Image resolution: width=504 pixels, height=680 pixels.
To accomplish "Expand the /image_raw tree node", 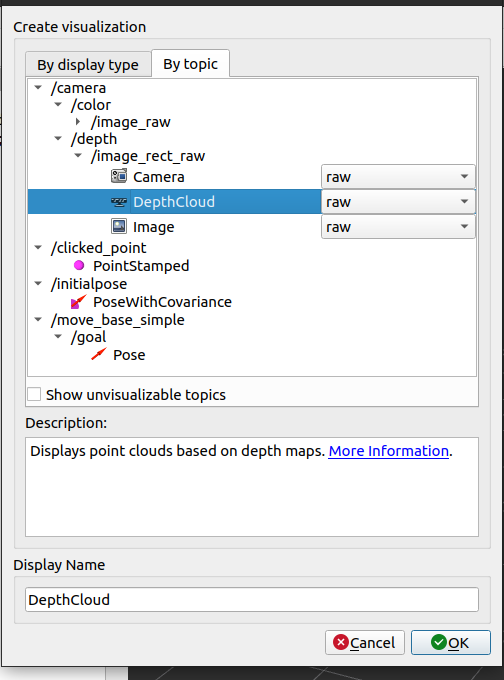I will (78, 122).
